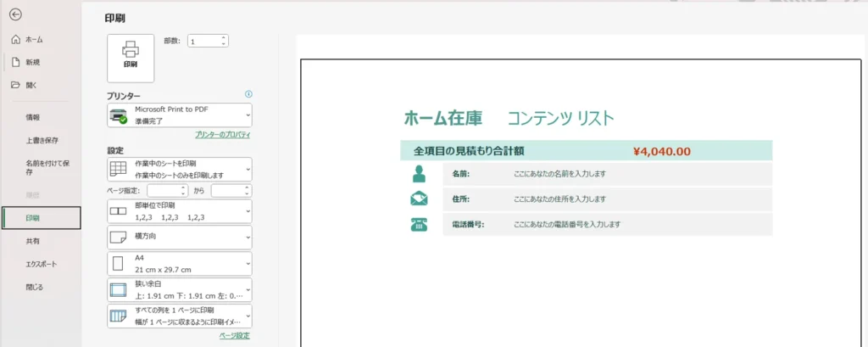This screenshot has height=347, width=868.
Task: Click ここにあなたの名前を入力します in preview
Action: (559, 173)
